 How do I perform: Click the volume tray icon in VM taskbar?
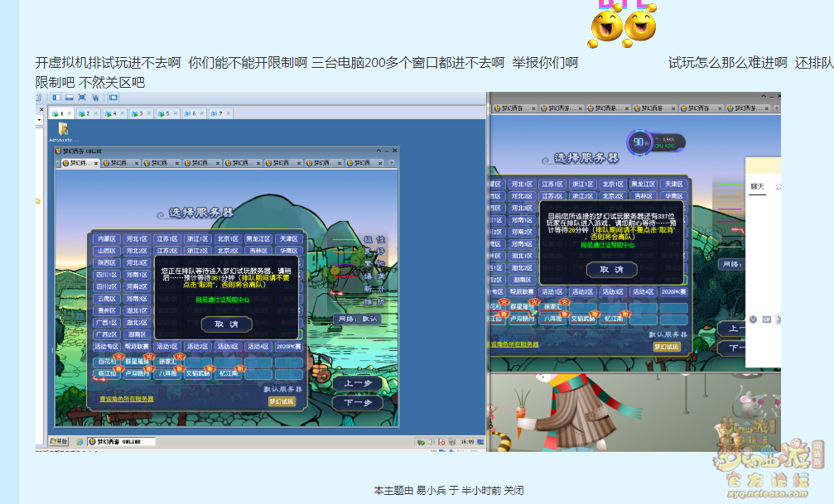[x=431, y=442]
